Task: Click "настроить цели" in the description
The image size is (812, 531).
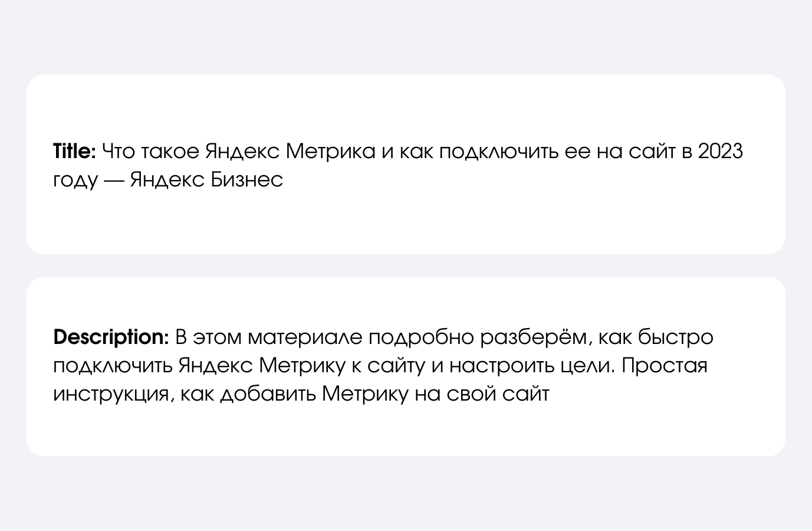Action: coord(531,366)
